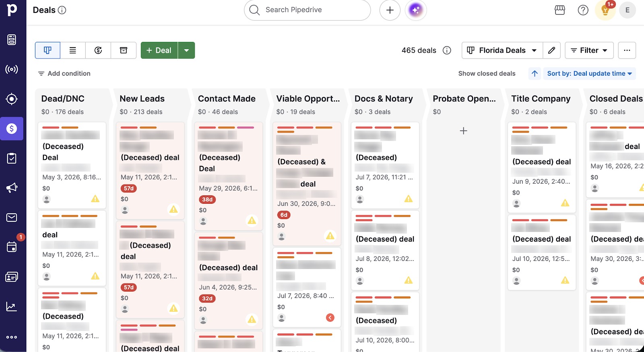Click the 465 deals info icon
644x352 pixels.
click(447, 50)
